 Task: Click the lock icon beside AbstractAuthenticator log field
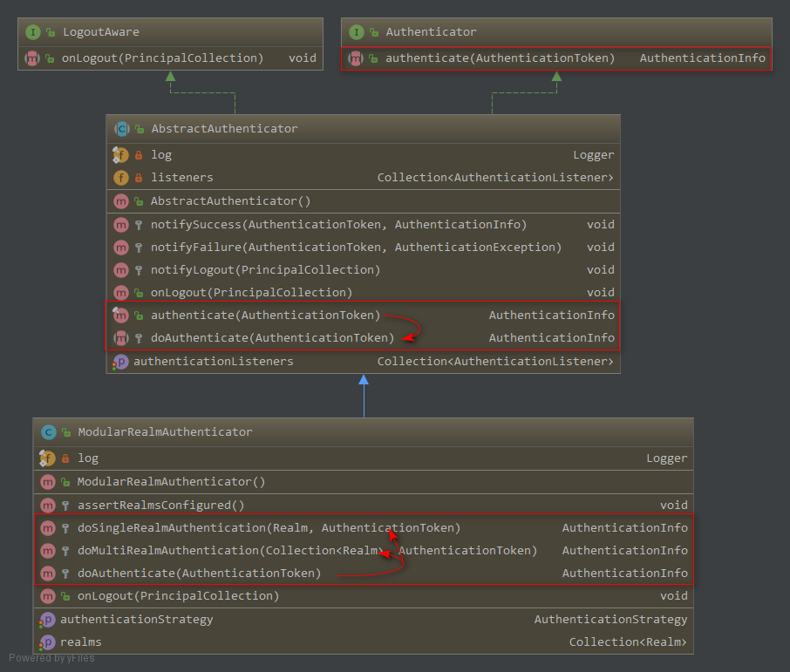tap(139, 155)
